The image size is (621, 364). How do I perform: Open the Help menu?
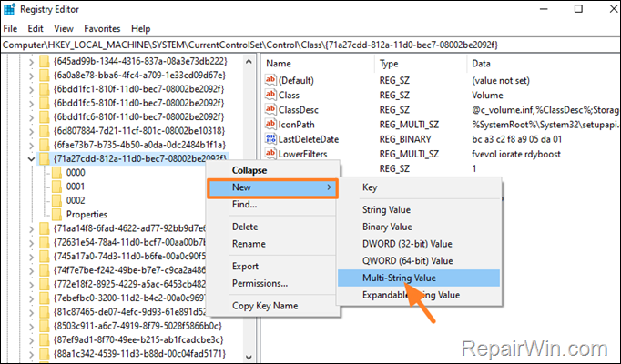pyautogui.click(x=140, y=28)
